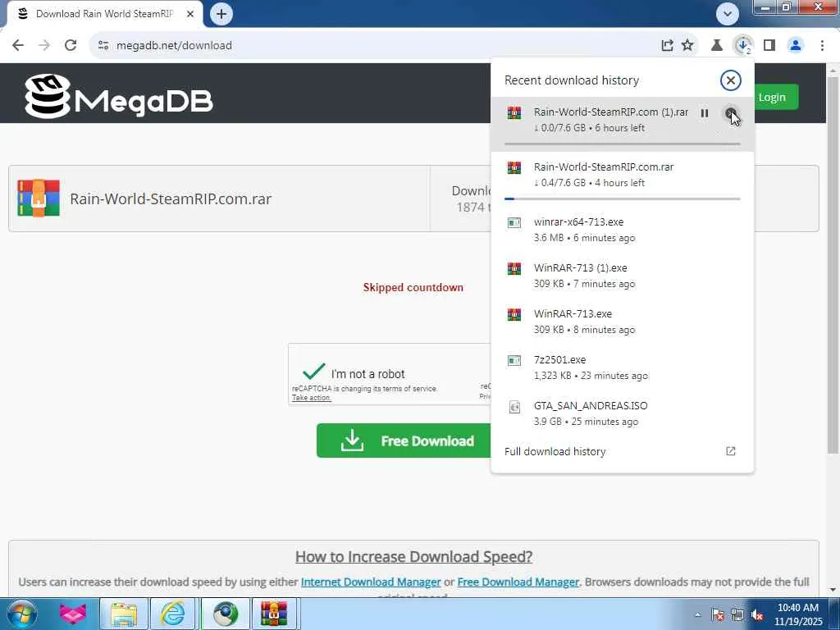Toggle the downloads toolbar icon
This screenshot has height=630, width=840.
pyautogui.click(x=743, y=46)
